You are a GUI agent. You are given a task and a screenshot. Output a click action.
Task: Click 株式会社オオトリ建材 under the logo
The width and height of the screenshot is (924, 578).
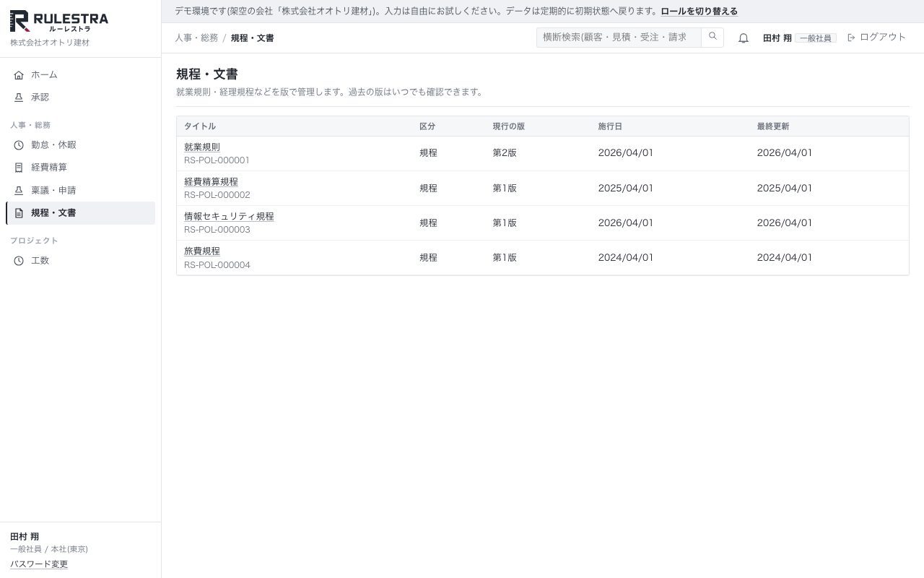50,43
